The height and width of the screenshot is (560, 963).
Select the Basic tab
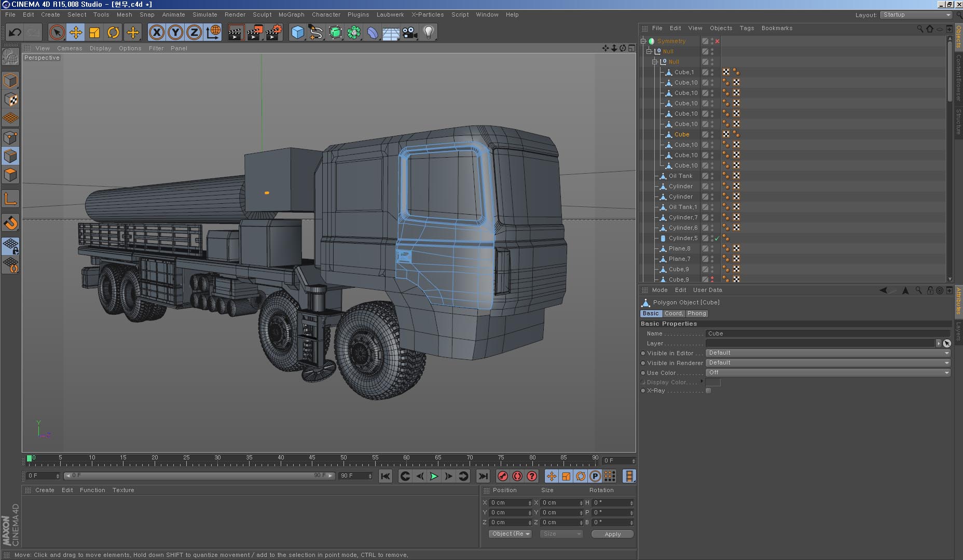point(651,313)
